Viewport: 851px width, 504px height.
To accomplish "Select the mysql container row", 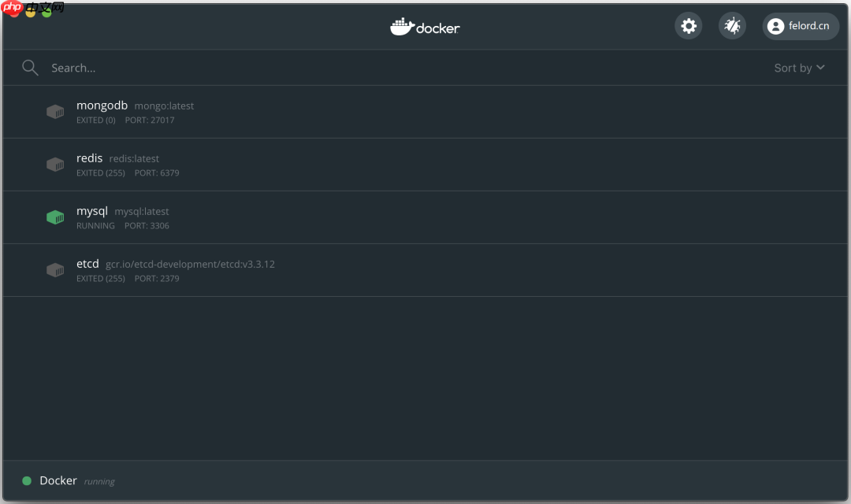I will pos(425,217).
